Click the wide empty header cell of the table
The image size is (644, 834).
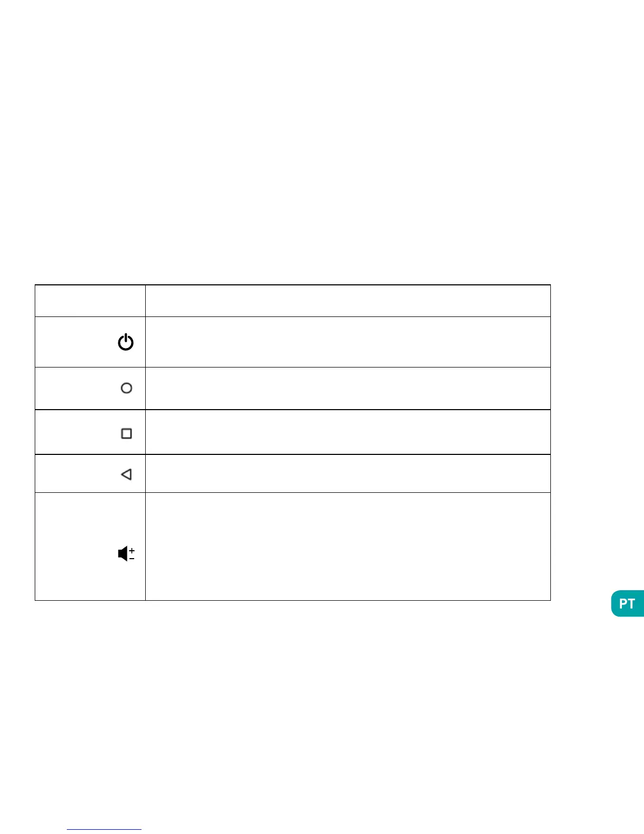[x=347, y=301]
